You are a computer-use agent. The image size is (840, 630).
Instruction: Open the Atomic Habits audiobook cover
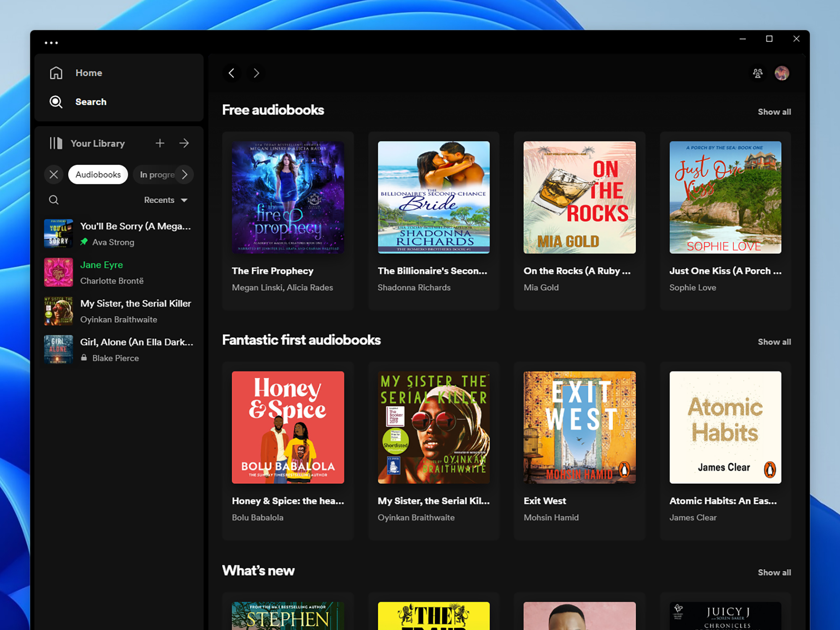point(725,427)
